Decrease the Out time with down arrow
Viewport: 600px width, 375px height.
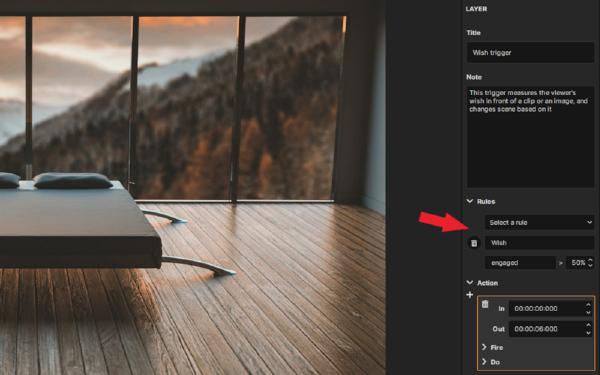click(589, 333)
